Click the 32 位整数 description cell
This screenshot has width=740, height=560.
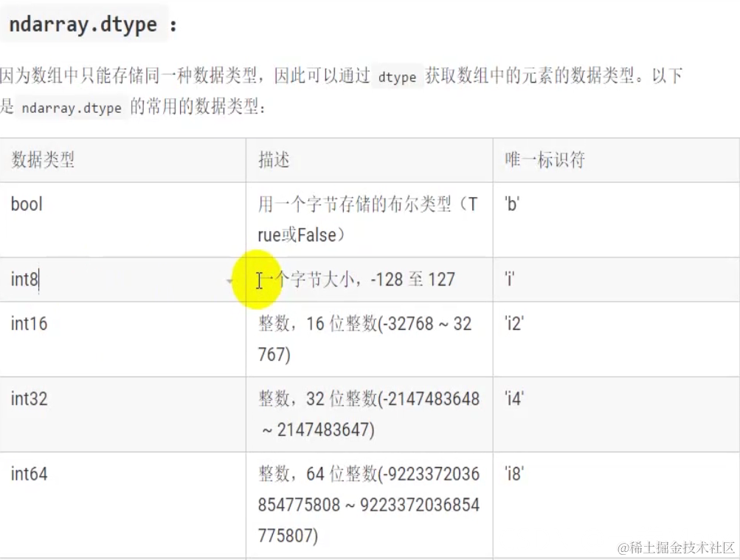pyautogui.click(x=369, y=414)
